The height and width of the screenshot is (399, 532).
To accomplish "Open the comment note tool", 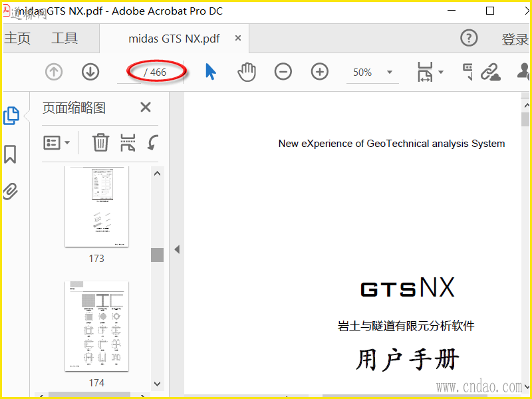I will tap(467, 72).
